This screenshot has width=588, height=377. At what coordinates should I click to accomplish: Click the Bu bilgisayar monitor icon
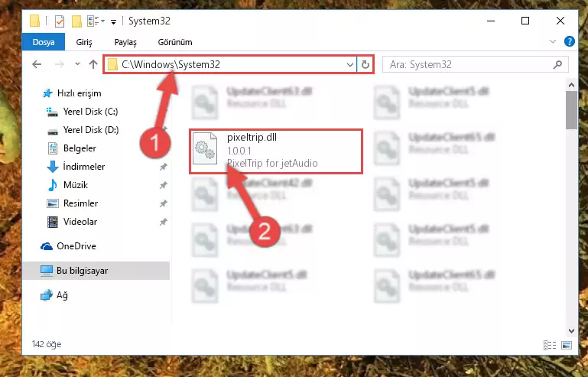coord(47,271)
